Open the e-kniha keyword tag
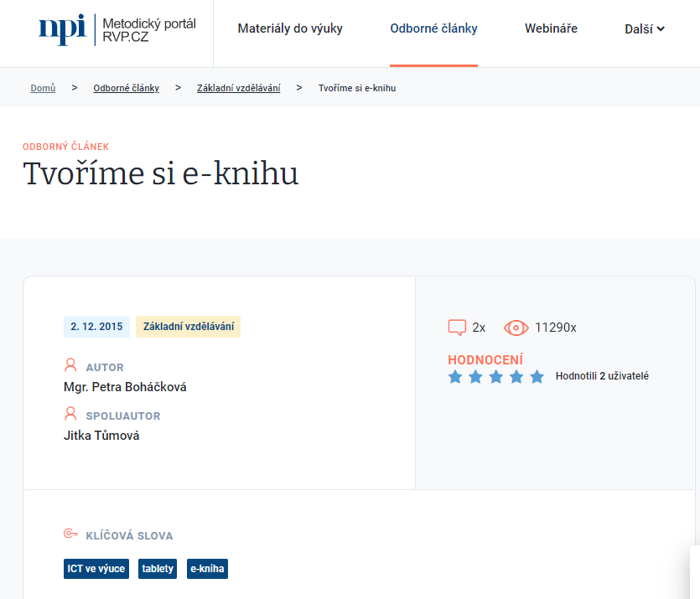700x599 pixels. (207, 569)
